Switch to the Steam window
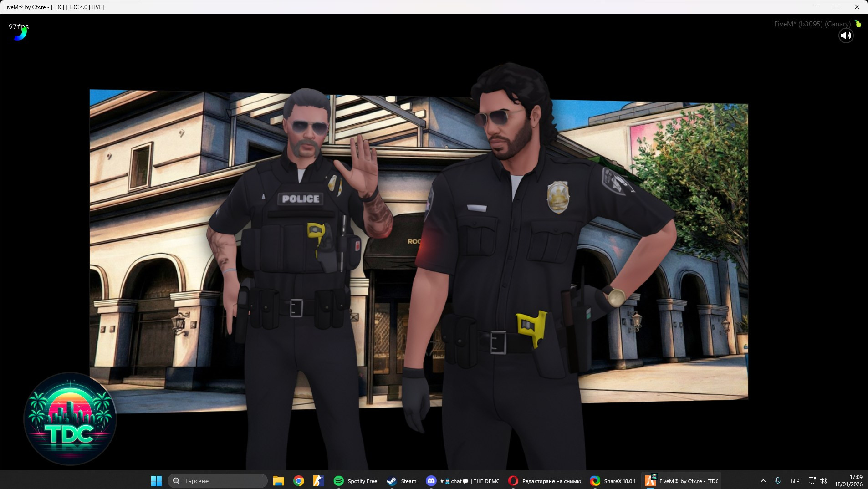 [x=402, y=481]
